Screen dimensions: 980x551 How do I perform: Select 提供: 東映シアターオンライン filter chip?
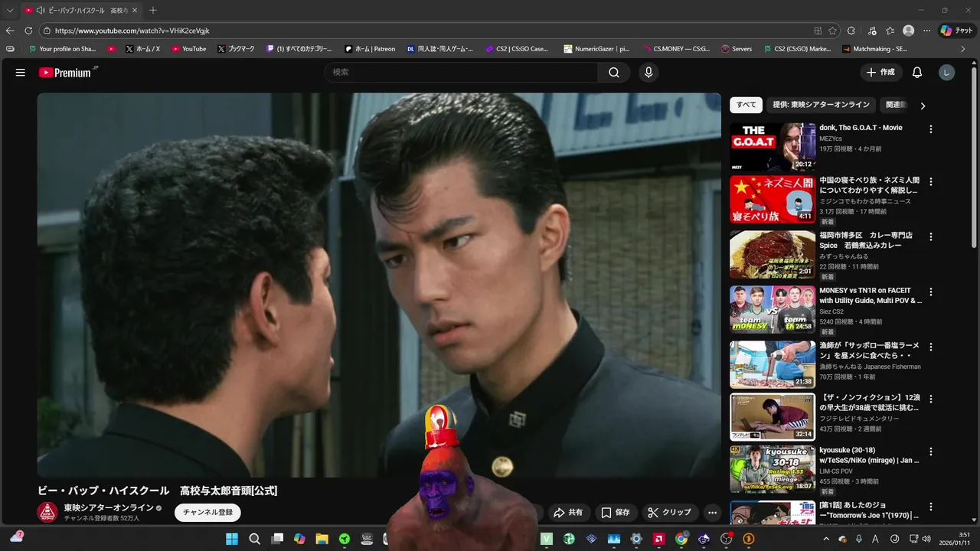point(821,105)
